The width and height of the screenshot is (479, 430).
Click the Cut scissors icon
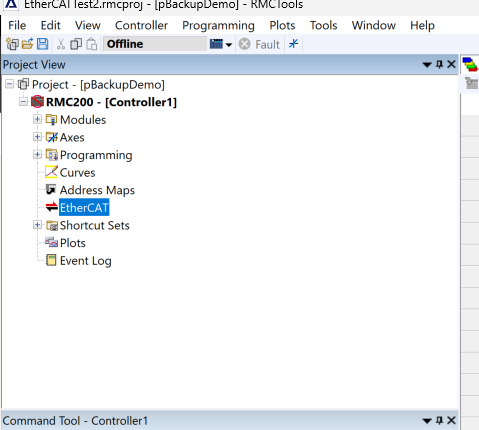tap(61, 44)
